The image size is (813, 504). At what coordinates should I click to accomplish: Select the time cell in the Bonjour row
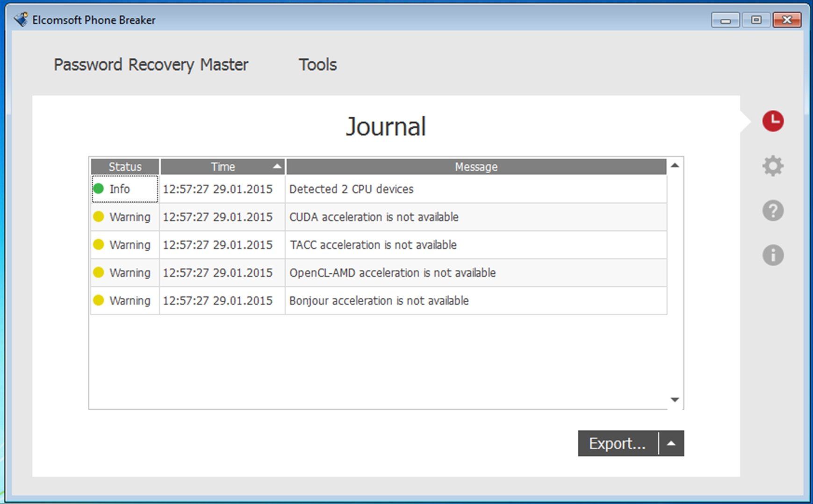tap(222, 300)
